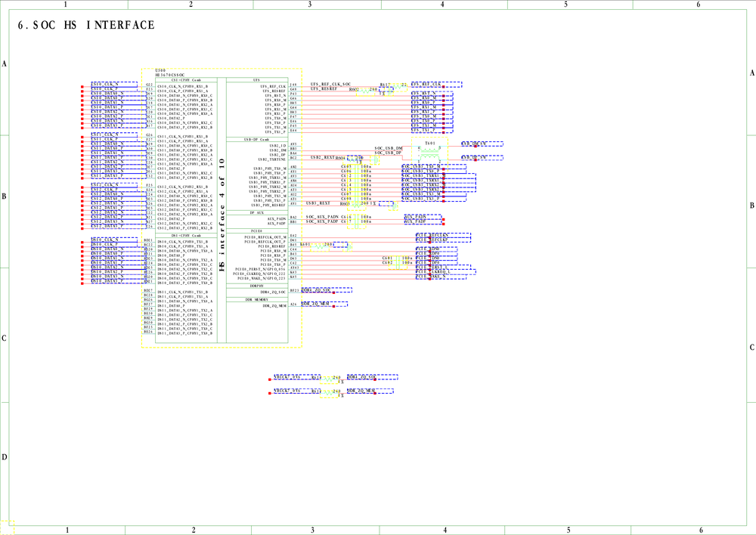Select the T601 common-mode choke symbol

click(429, 153)
